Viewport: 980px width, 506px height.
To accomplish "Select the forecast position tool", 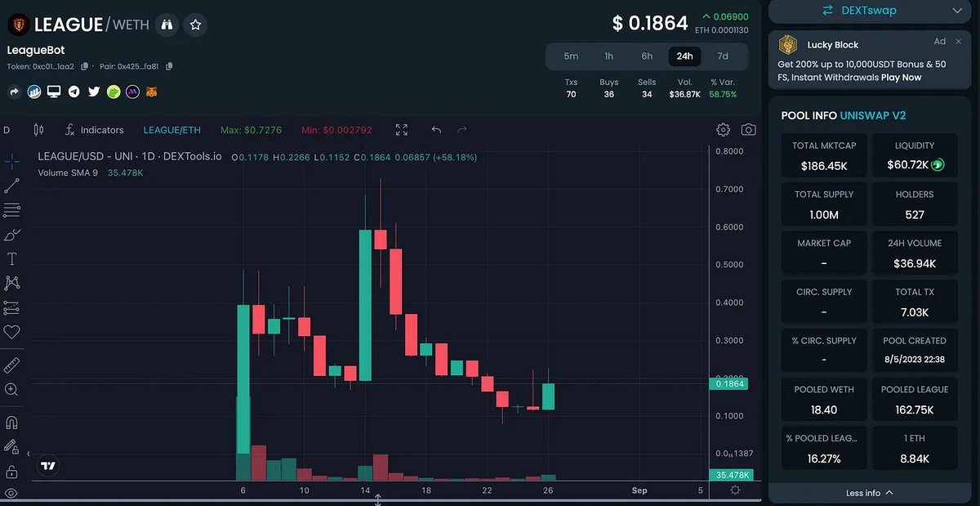I will point(12,308).
